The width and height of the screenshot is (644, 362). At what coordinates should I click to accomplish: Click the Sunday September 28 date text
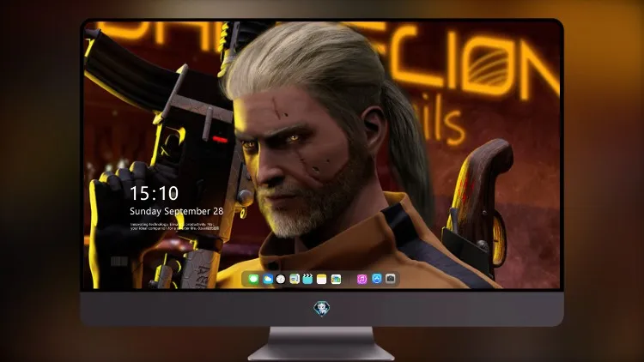coord(177,211)
